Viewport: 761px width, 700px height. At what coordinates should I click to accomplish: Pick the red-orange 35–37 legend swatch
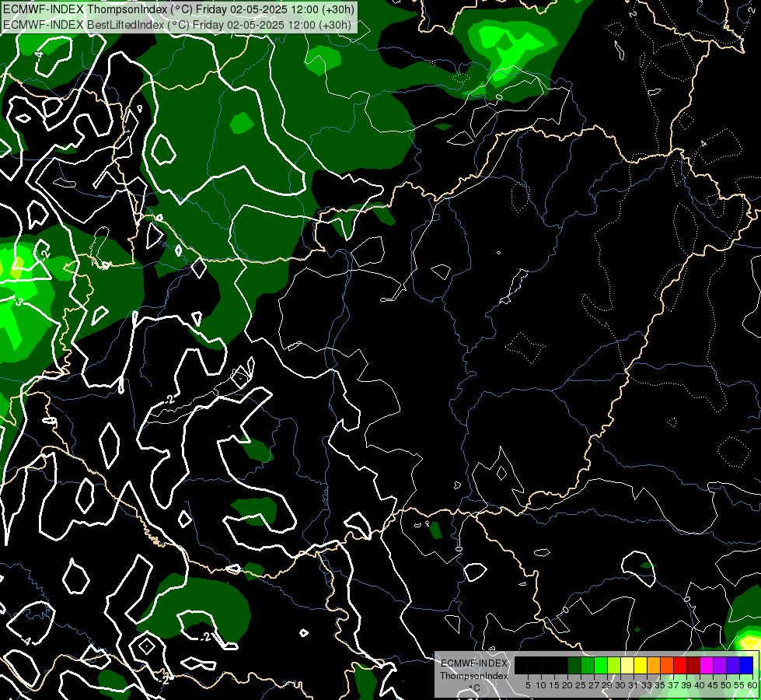click(x=667, y=665)
